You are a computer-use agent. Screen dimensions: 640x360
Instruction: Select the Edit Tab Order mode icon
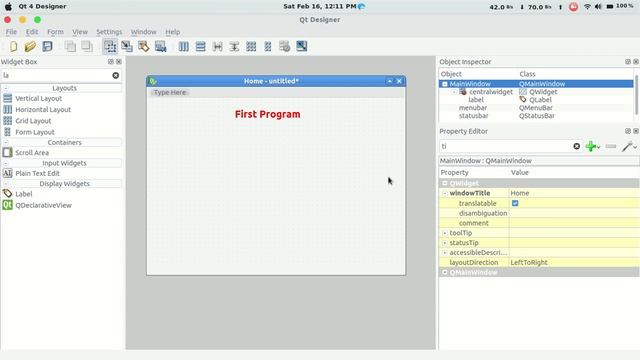(x=160, y=47)
